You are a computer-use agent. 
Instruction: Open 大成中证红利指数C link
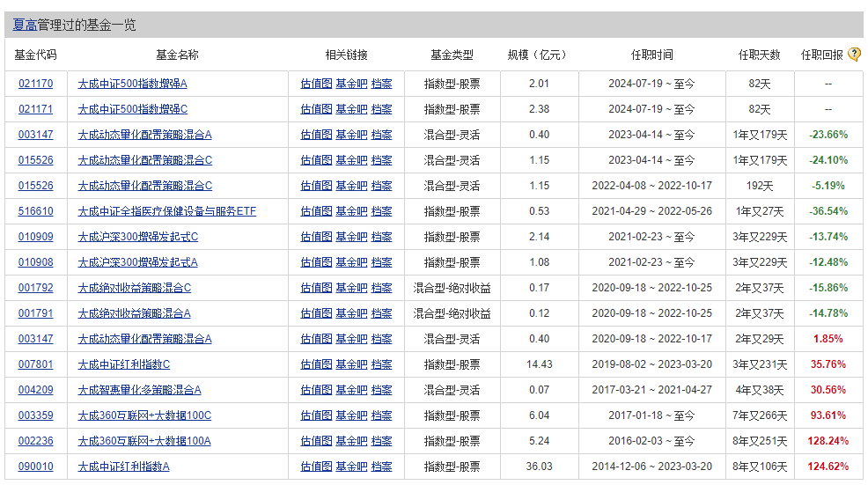123,364
